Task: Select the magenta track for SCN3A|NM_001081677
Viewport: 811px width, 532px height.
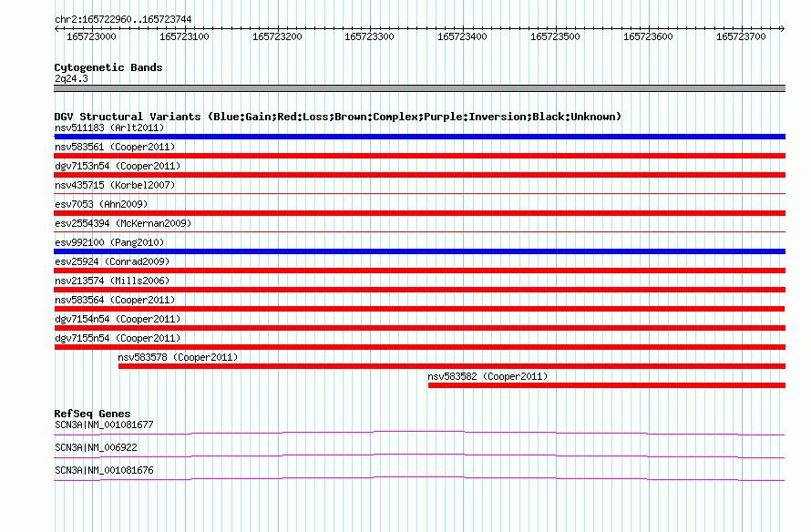Action: 419,434
